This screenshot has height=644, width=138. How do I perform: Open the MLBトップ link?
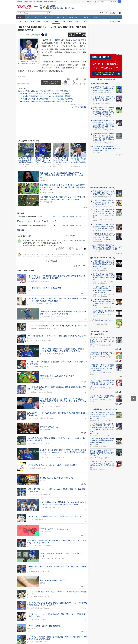click(x=57, y=226)
